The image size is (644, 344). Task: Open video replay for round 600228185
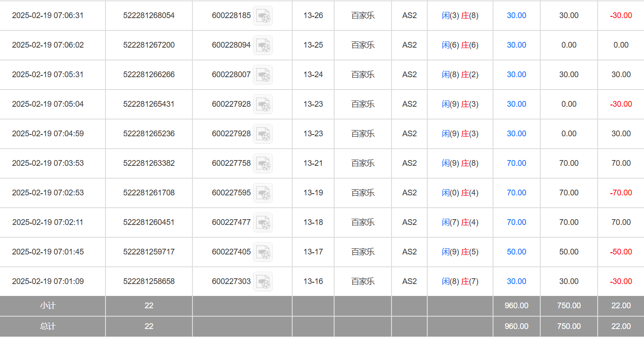point(263,16)
